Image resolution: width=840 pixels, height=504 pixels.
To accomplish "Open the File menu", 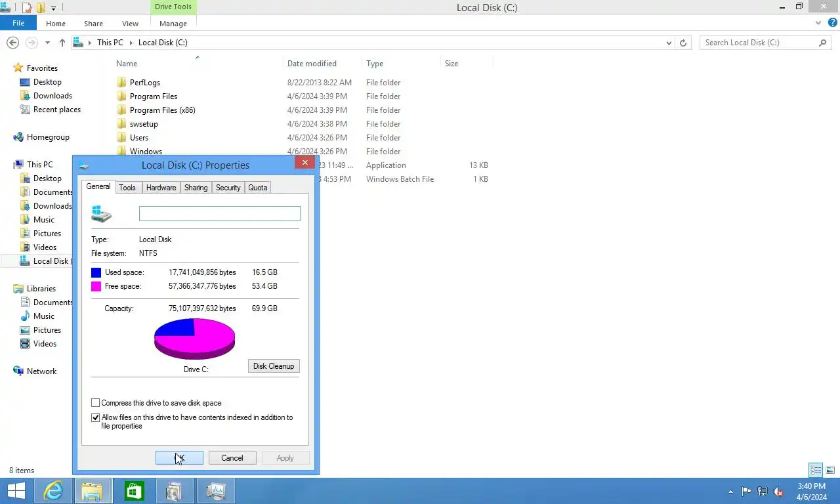I will click(x=18, y=23).
